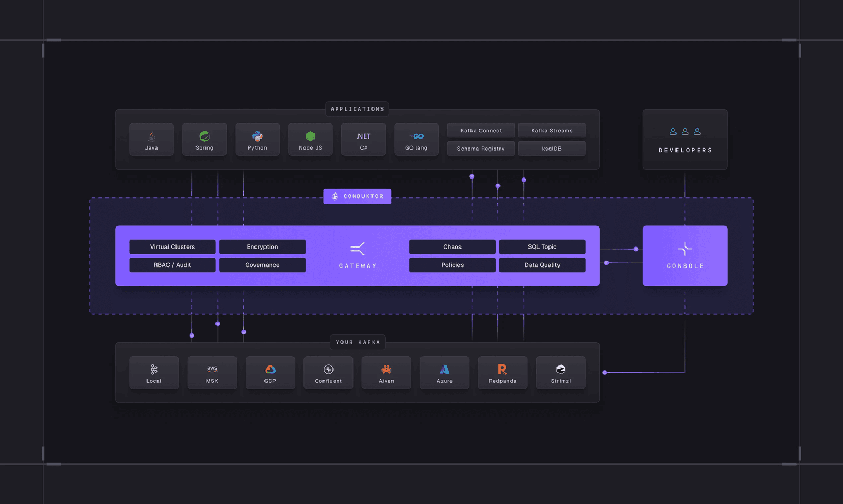This screenshot has height=504, width=843.
Task: Click the Conduktor logo label
Action: 357,196
